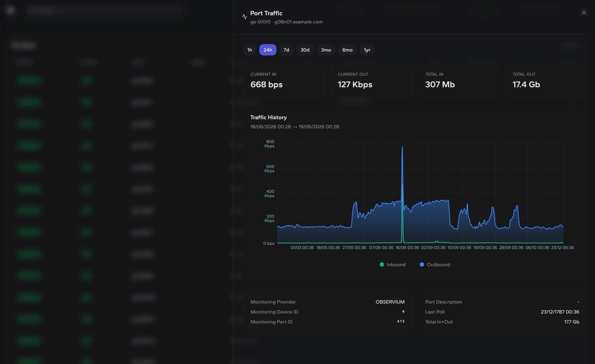Click the 600 Kbps axis label
This screenshot has width=595, height=364.
[269, 169]
